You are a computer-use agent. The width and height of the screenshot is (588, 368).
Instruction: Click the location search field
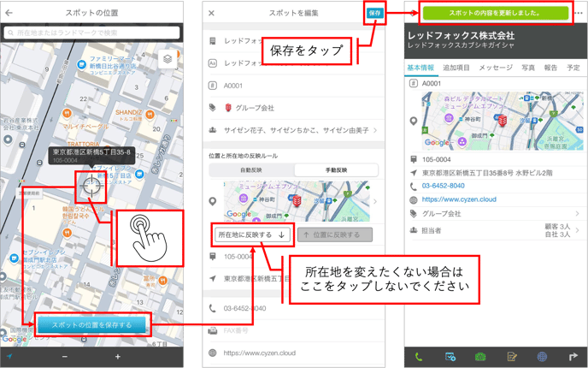[x=92, y=33]
